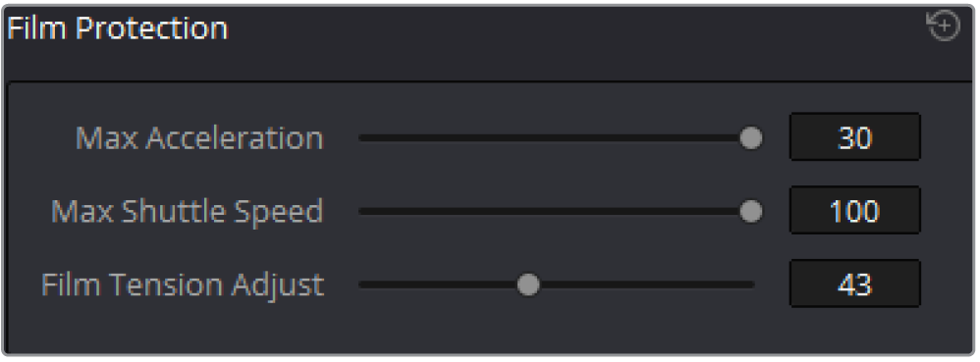Click the Max Shuttle Speed slider handle
The image size is (980, 362).
(x=750, y=212)
